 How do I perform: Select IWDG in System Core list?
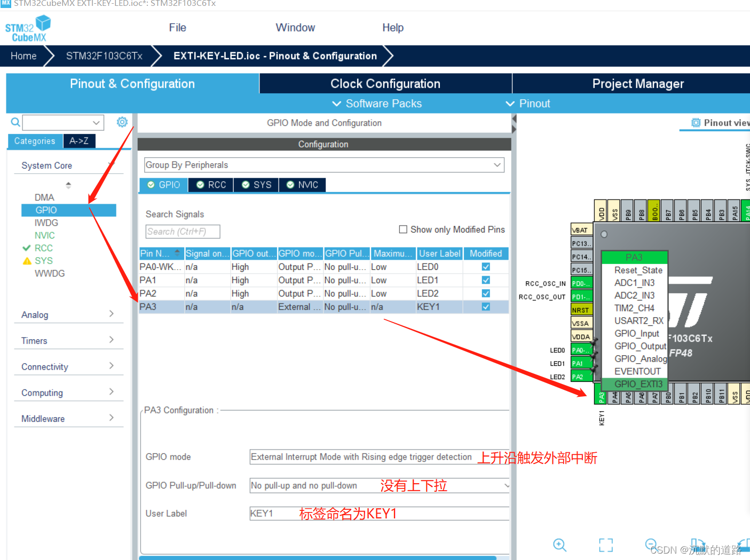pos(46,223)
